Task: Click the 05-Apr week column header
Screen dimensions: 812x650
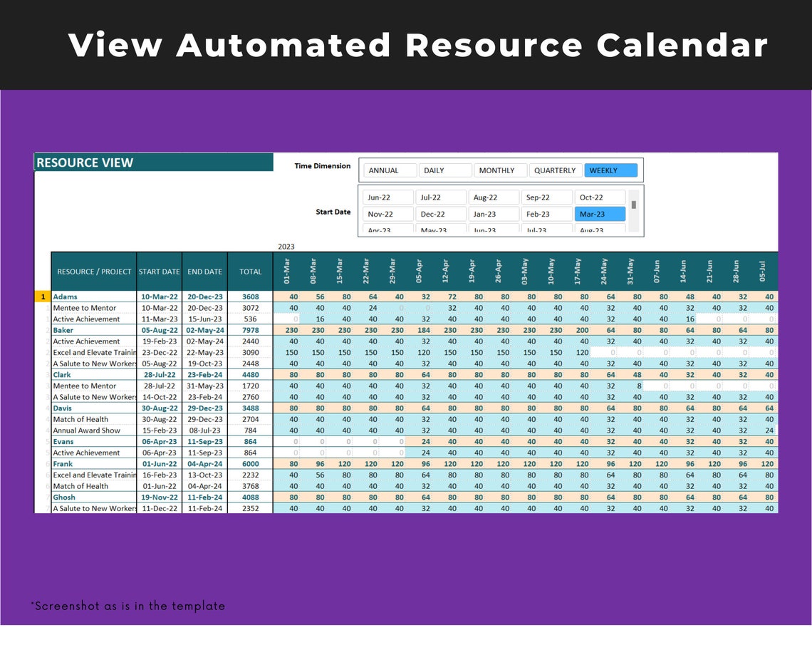Action: click(418, 272)
